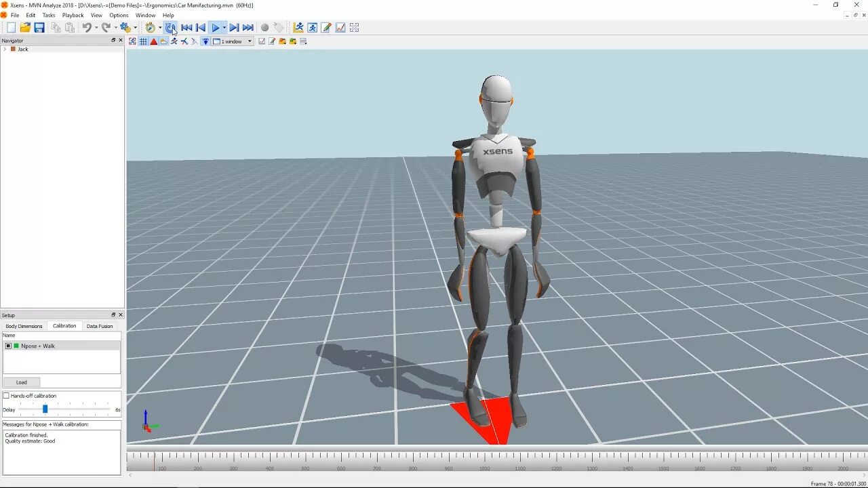Screen dimensions: 868x488
Task: Click the marker tag icon
Action: 279,28
